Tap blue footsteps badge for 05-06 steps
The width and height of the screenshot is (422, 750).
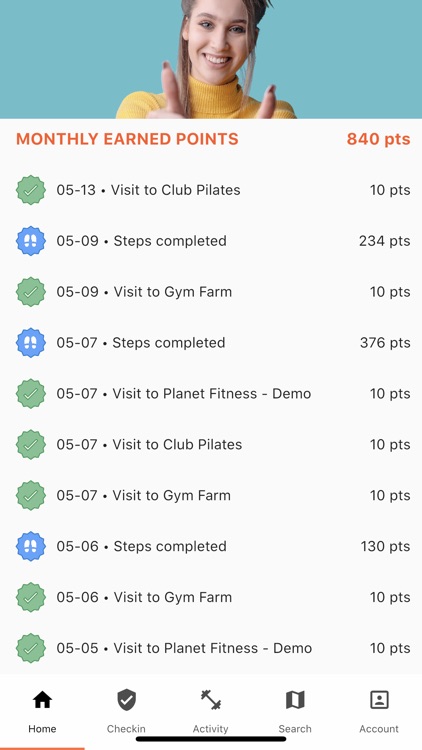(31, 546)
